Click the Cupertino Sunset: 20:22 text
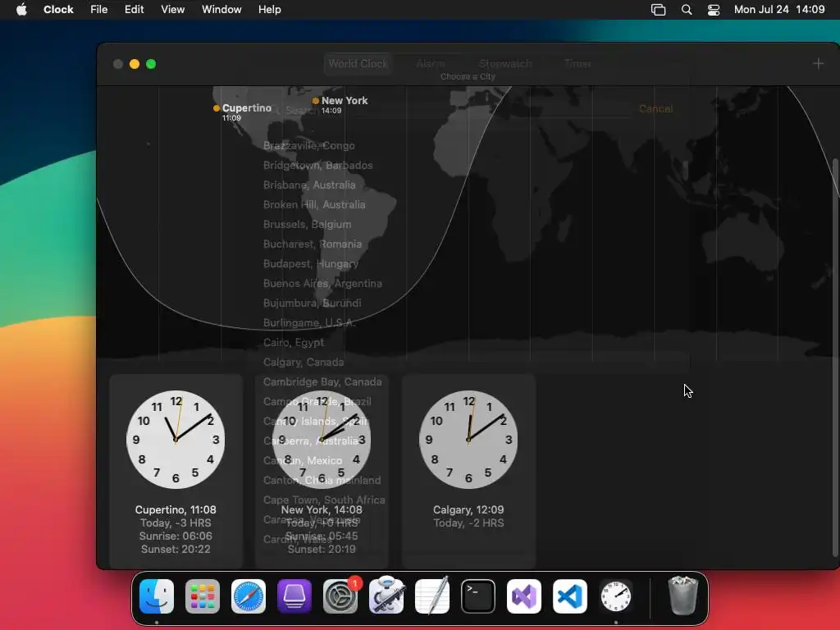 tap(176, 549)
